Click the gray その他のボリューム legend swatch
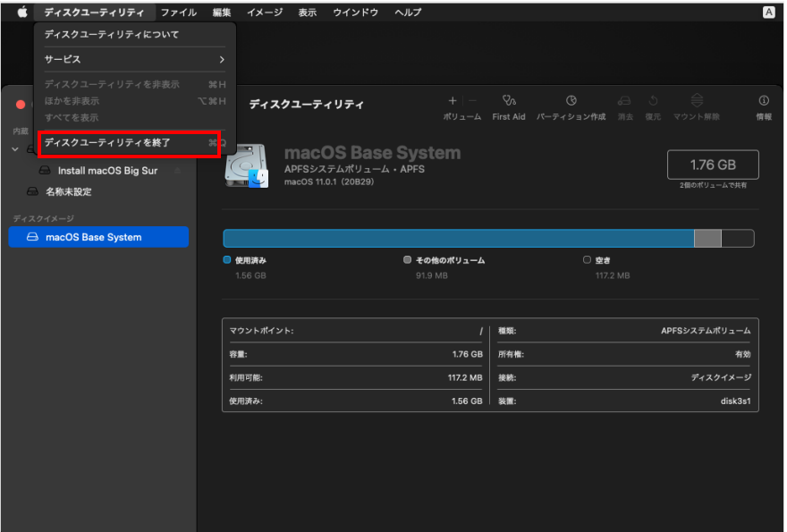The image size is (787, 532). [x=407, y=260]
